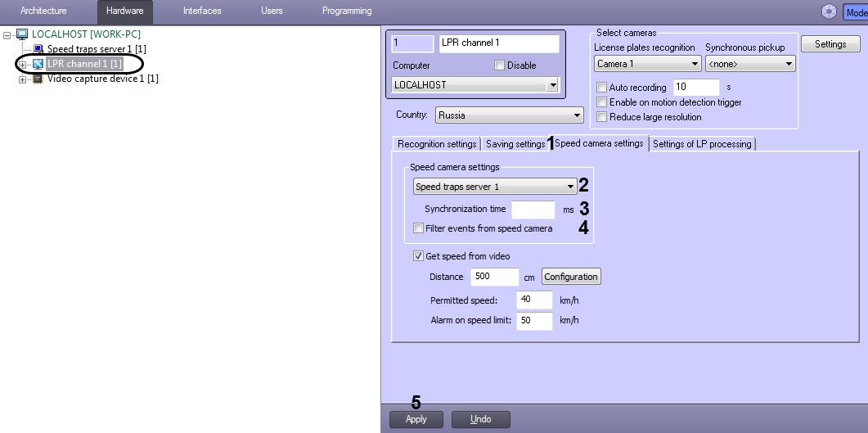Click the Speed traps server 1 icon
The image size is (868, 433).
click(38, 49)
